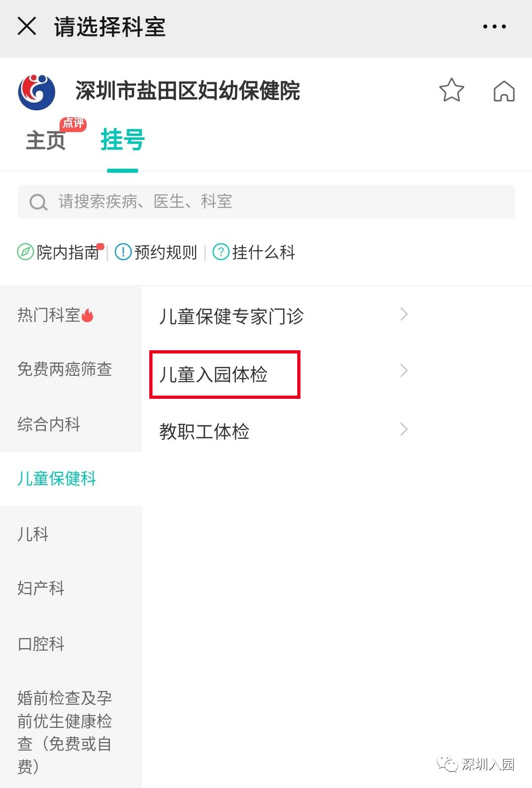Click the 热门科室 flame icon
This screenshot has width=532, height=788.
point(87,315)
